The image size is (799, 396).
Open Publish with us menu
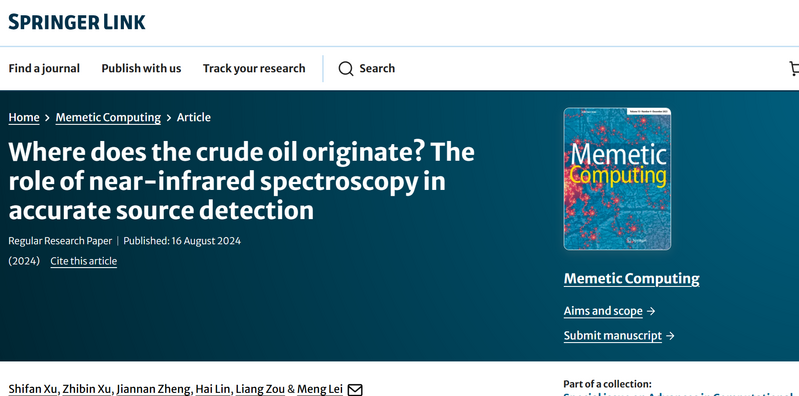click(x=141, y=68)
